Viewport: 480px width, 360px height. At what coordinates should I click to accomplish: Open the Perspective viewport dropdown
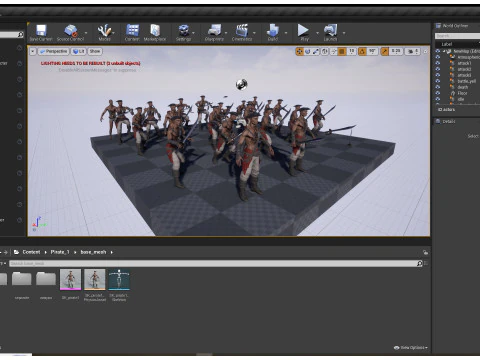[53, 51]
